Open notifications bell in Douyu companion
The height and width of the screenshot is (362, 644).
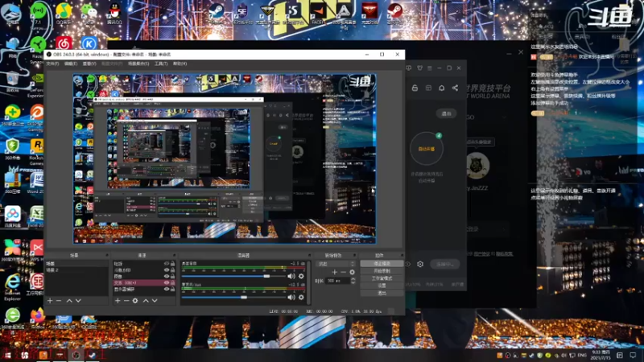(441, 88)
